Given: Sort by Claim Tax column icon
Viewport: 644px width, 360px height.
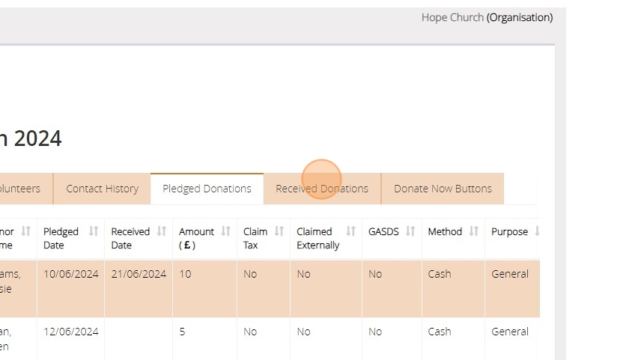Looking at the screenshot, I should (279, 231).
